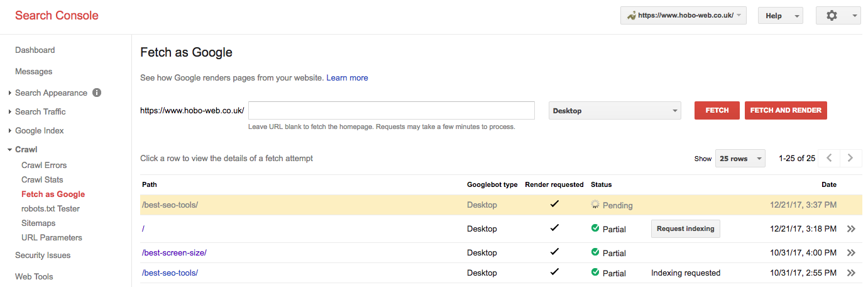This screenshot has height=287, width=868.
Task: Click the Status column header
Action: pyautogui.click(x=601, y=184)
